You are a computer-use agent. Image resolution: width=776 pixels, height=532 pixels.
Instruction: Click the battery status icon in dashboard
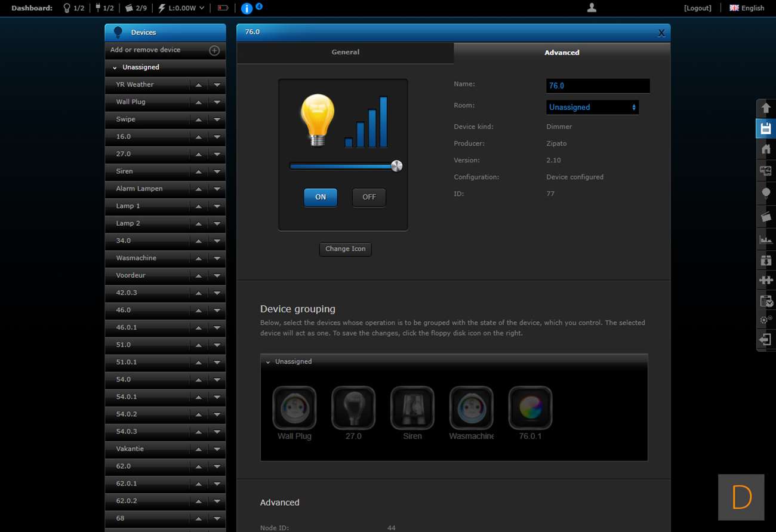(223, 8)
